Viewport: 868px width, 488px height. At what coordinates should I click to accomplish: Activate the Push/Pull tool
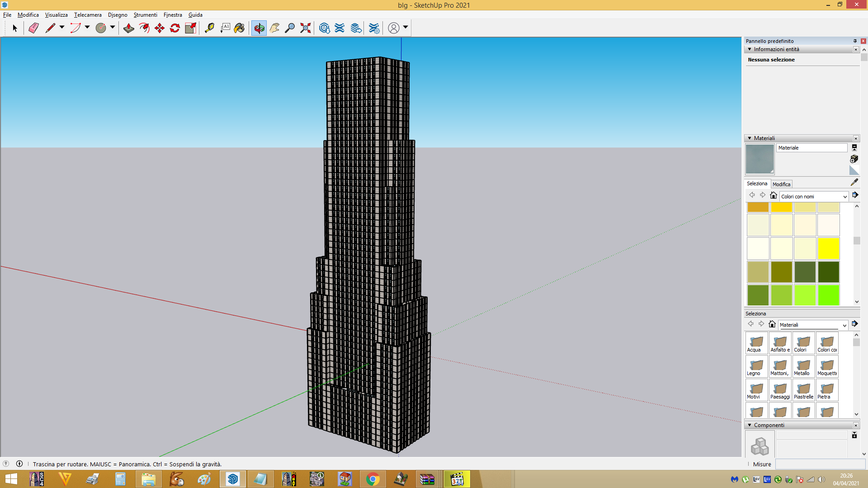[x=129, y=28]
